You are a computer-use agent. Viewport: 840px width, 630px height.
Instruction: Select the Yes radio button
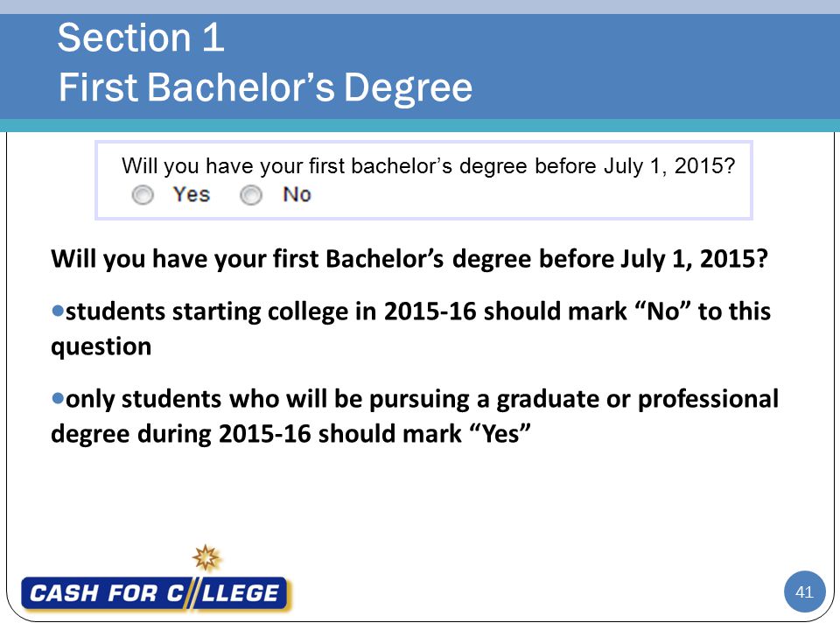143,195
